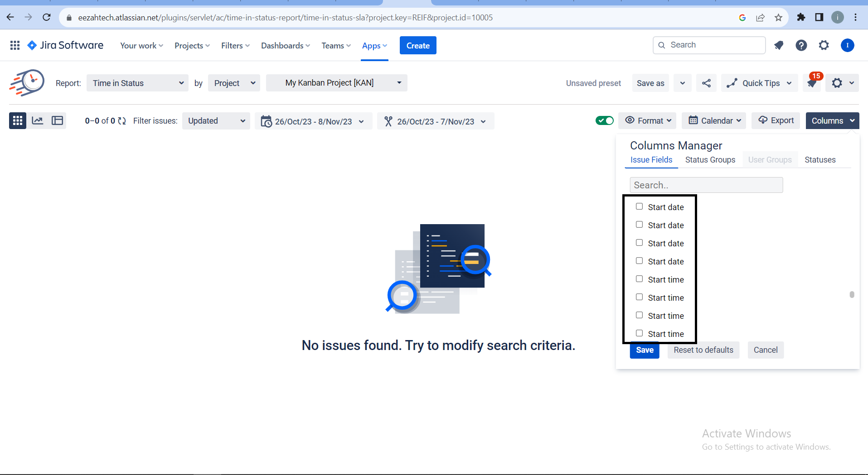
Task: Open the Updated filter dropdown
Action: 216,121
